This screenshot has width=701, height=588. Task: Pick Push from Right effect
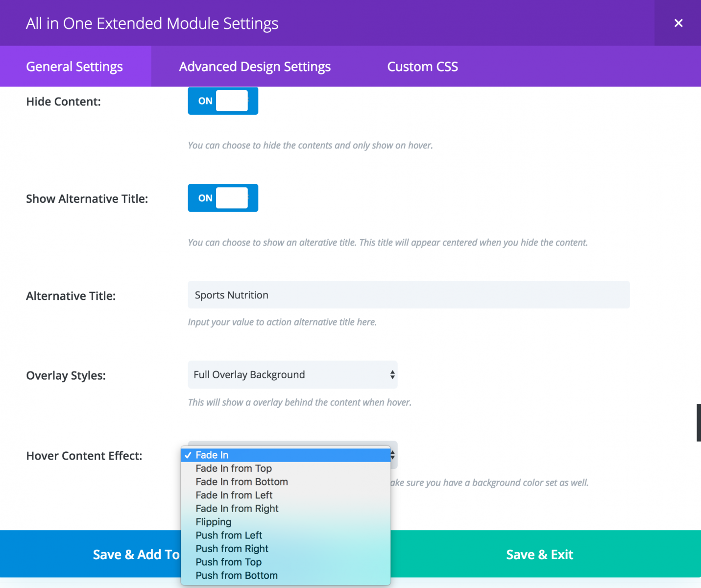point(286,549)
